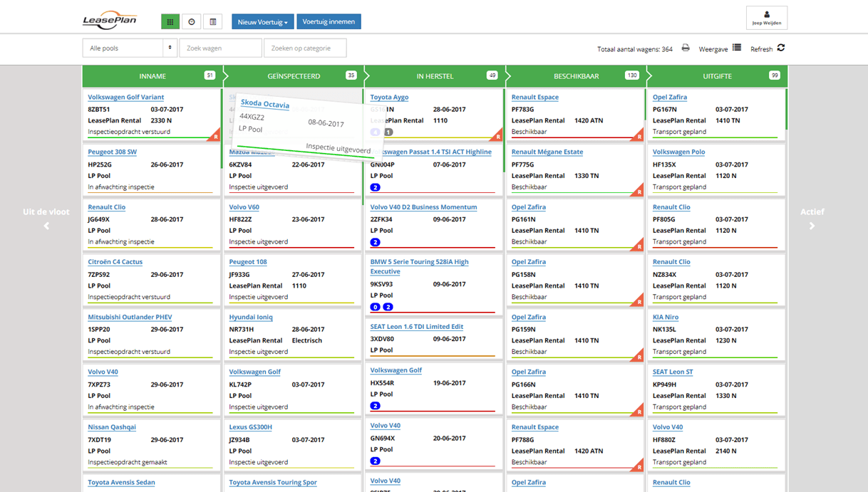Select the INNAME column header
The width and height of the screenshot is (868, 492).
pyautogui.click(x=153, y=76)
